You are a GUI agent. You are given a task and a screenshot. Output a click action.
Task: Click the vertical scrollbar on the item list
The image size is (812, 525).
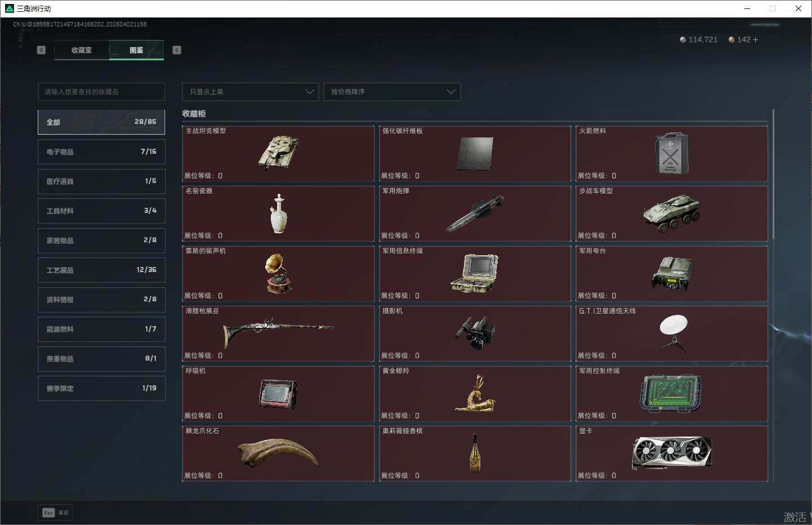tap(774, 175)
